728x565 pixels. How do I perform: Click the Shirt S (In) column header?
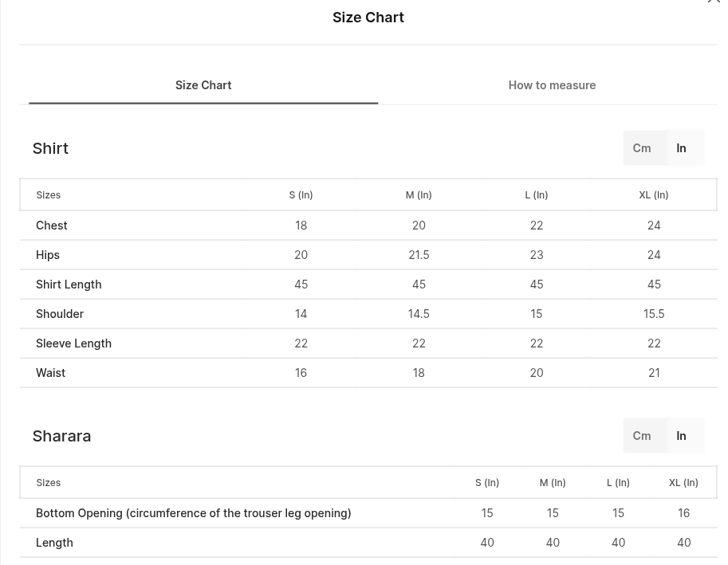click(x=301, y=194)
